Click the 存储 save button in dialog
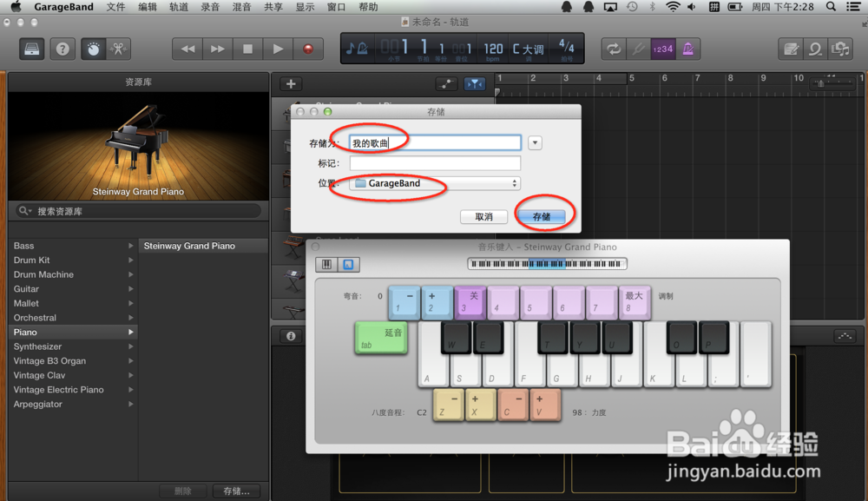Viewport: 868px width, 501px height. coord(542,216)
